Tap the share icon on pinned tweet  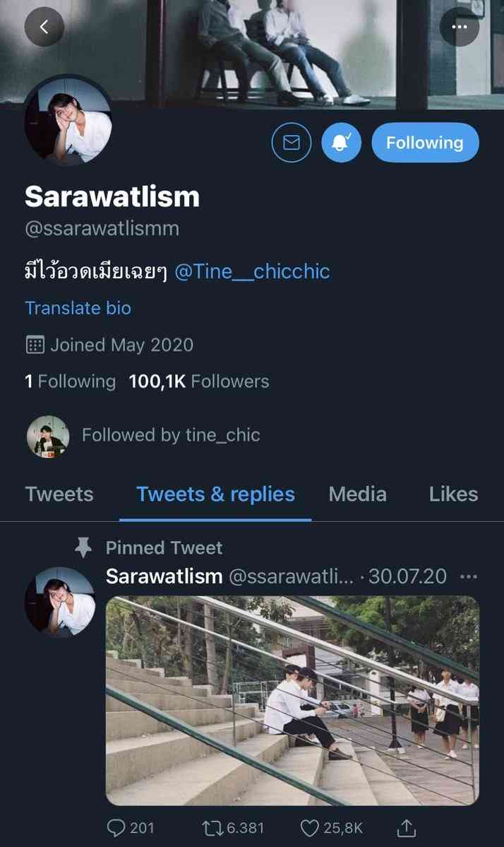(x=407, y=827)
